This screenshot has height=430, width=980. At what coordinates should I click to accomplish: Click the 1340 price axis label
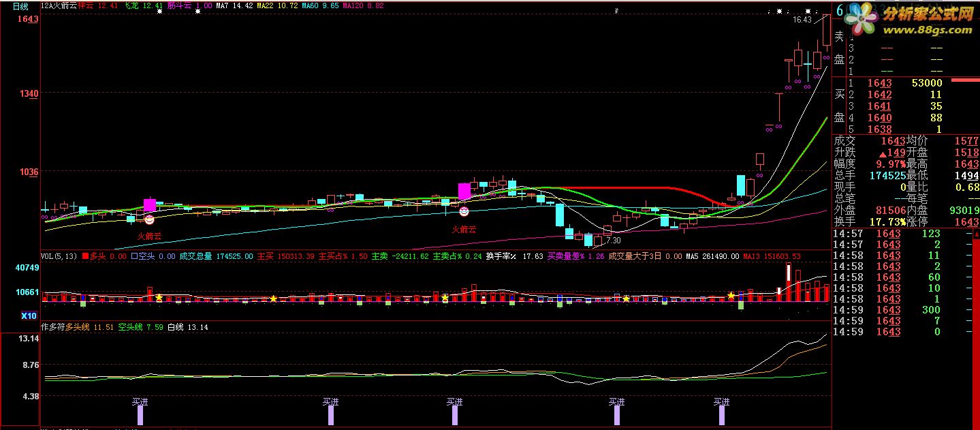(x=29, y=93)
